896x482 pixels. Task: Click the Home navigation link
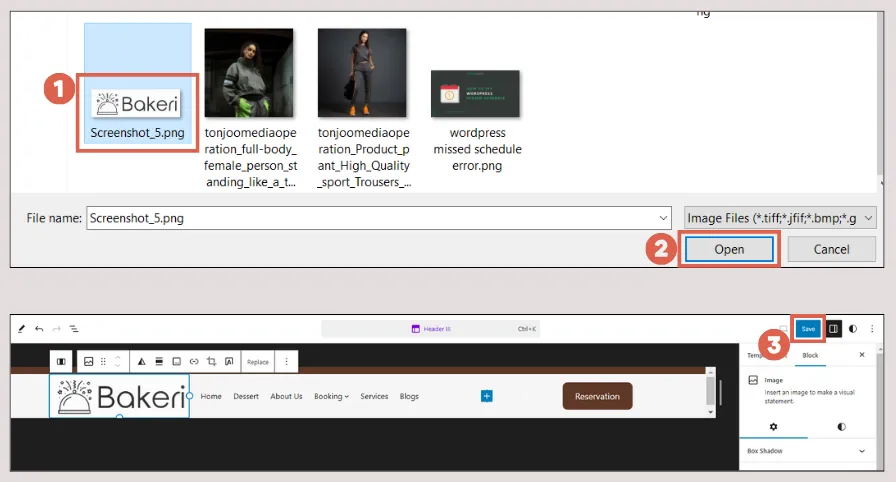(x=211, y=396)
